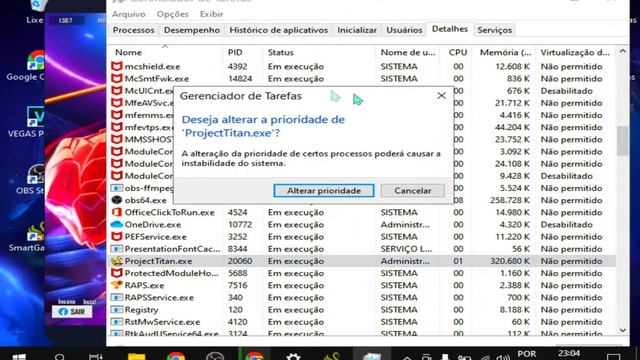Sort by the Virtualização column header
This screenshot has height=360, width=640.
575,53
